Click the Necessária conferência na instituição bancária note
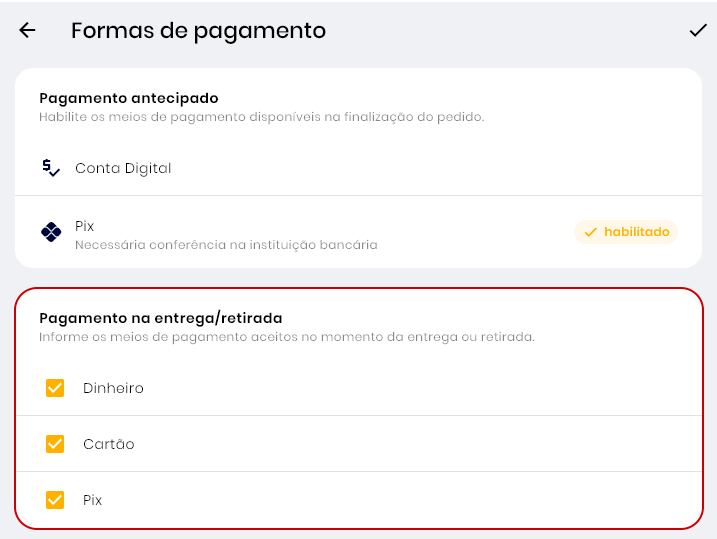Image resolution: width=717 pixels, height=539 pixels. click(x=226, y=244)
